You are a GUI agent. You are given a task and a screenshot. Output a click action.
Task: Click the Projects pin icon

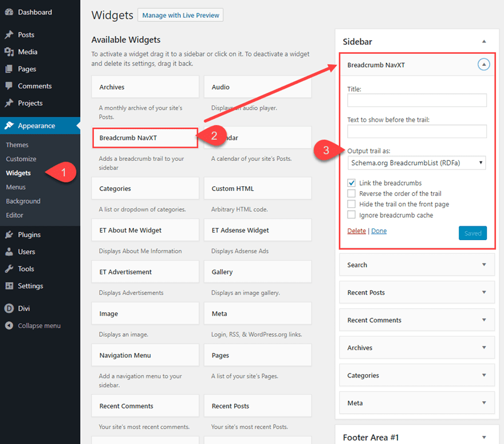coord(9,103)
